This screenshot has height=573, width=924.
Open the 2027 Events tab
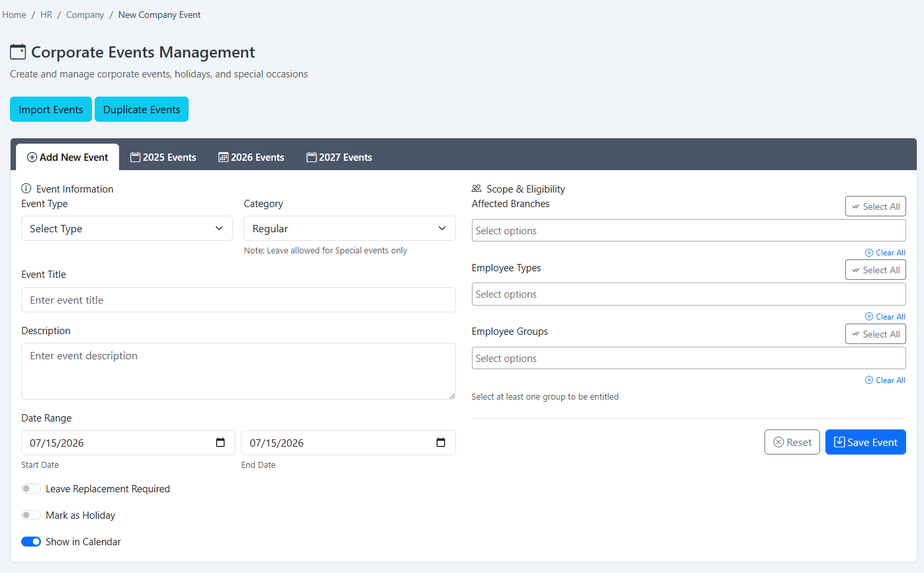tap(339, 157)
